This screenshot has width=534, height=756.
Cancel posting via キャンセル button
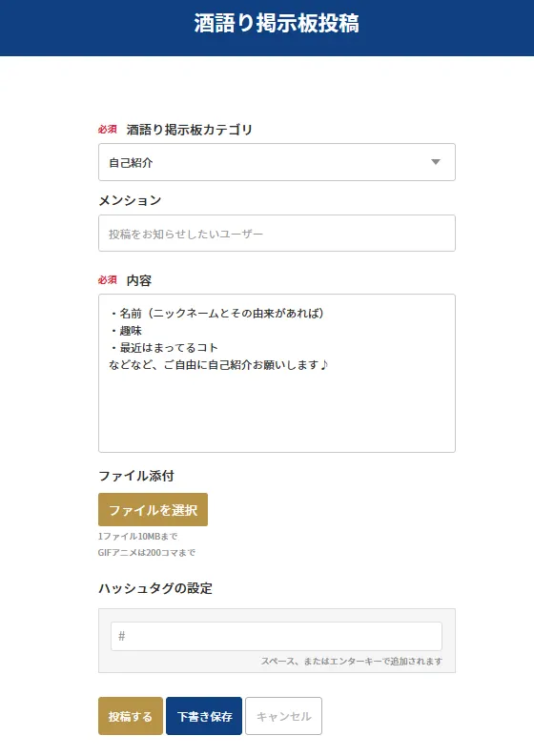[x=283, y=716]
